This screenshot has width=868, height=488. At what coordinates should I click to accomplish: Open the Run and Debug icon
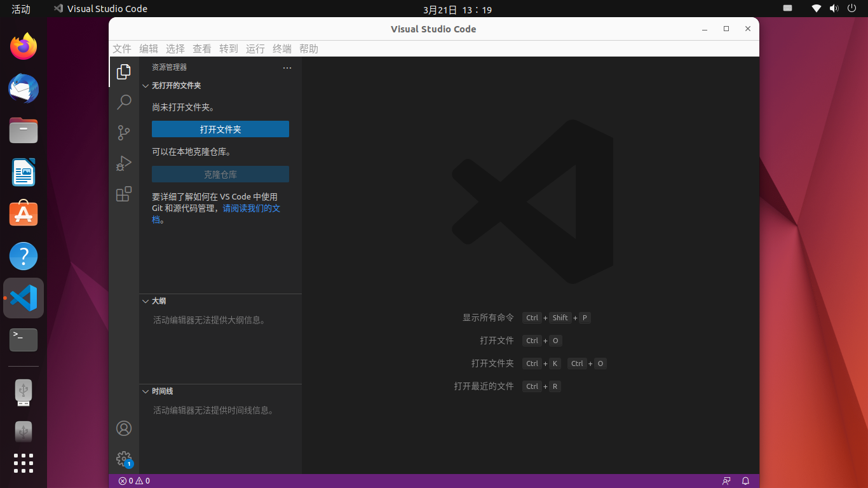coord(124,163)
